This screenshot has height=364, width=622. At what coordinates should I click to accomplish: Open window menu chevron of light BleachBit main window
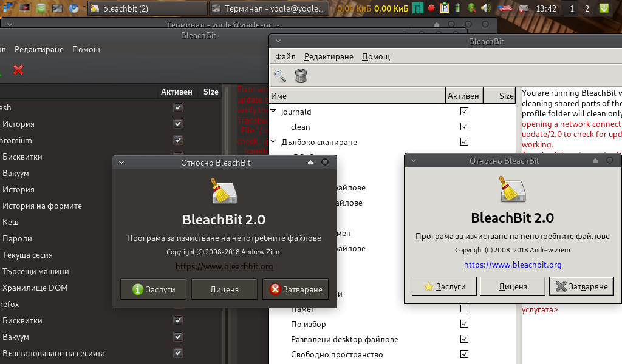tap(278, 41)
